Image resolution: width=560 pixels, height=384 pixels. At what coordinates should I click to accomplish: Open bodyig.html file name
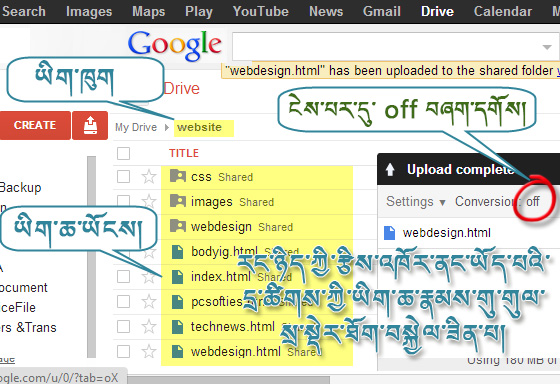tap(224, 252)
